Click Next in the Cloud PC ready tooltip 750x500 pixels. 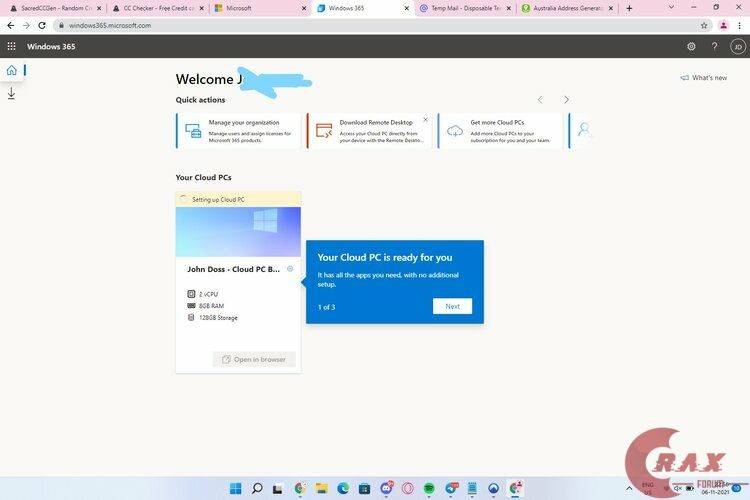point(452,306)
